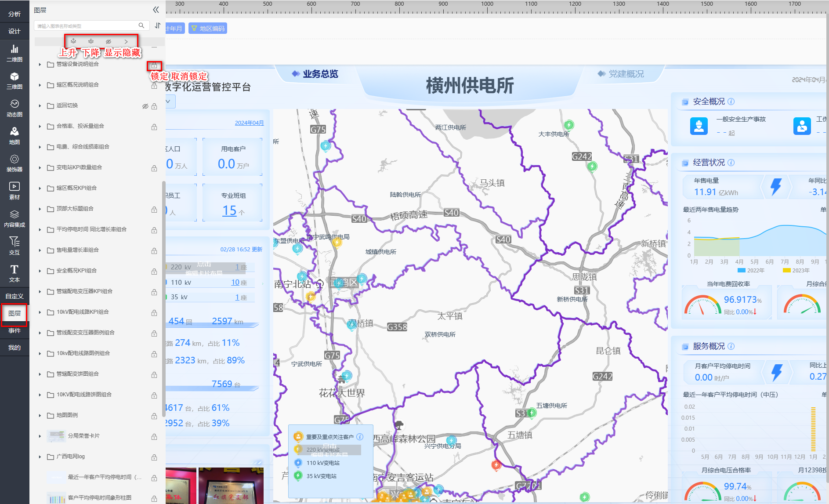Expand the layer toolbar right arrow
Viewport: 829px width, 504px height.
coord(126,41)
